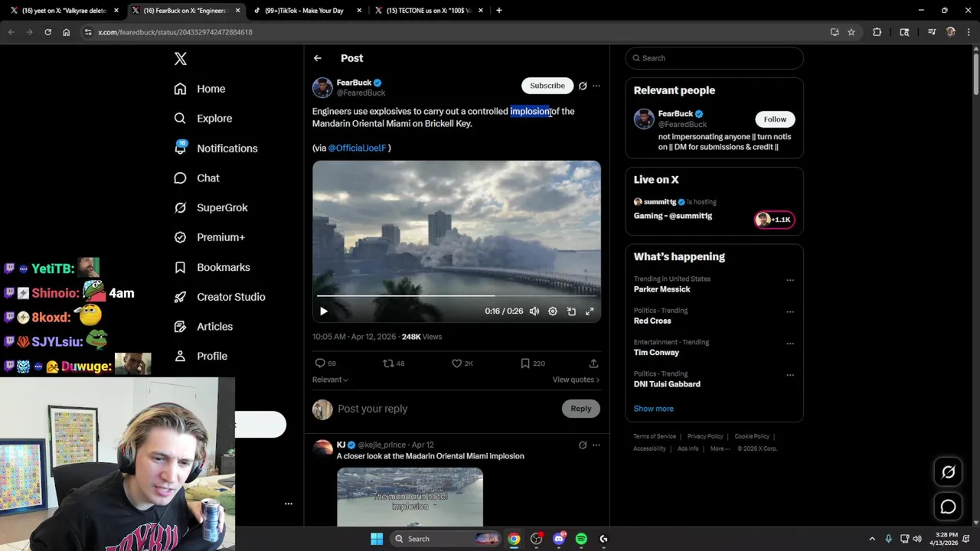Open floating Grok button
This screenshot has width=980, height=551.
coord(948,472)
